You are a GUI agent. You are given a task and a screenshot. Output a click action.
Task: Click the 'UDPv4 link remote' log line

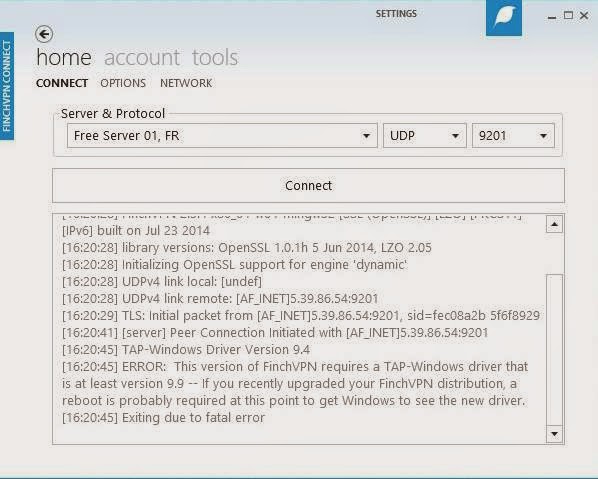(220, 299)
